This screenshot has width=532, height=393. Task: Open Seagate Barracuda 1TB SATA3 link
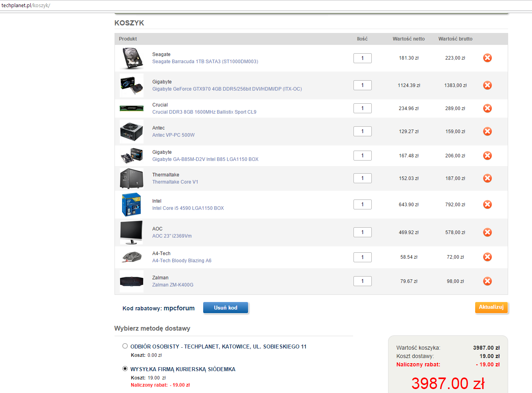(x=205, y=62)
